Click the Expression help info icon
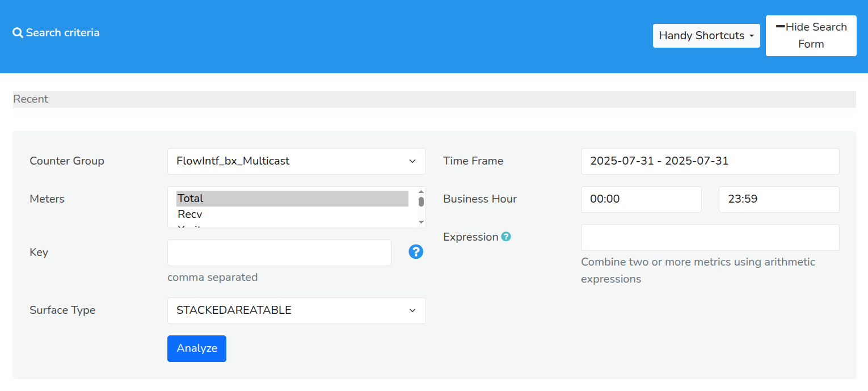Screen dimensions: 868x391 tap(506, 237)
